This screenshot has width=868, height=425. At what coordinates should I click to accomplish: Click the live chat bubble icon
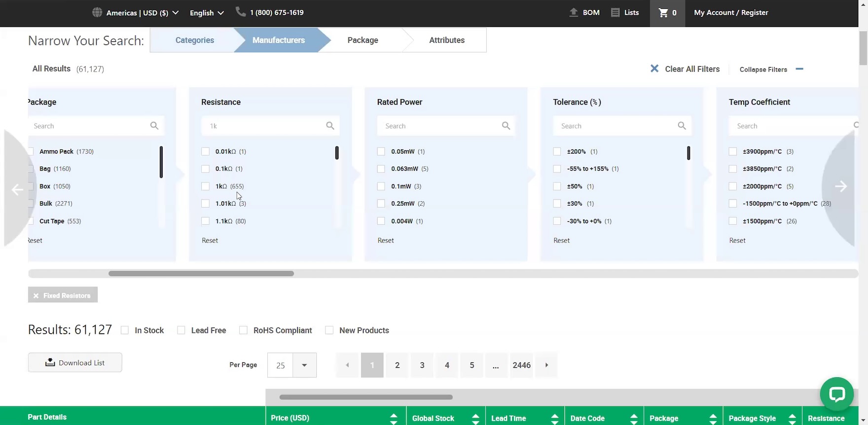tap(836, 394)
